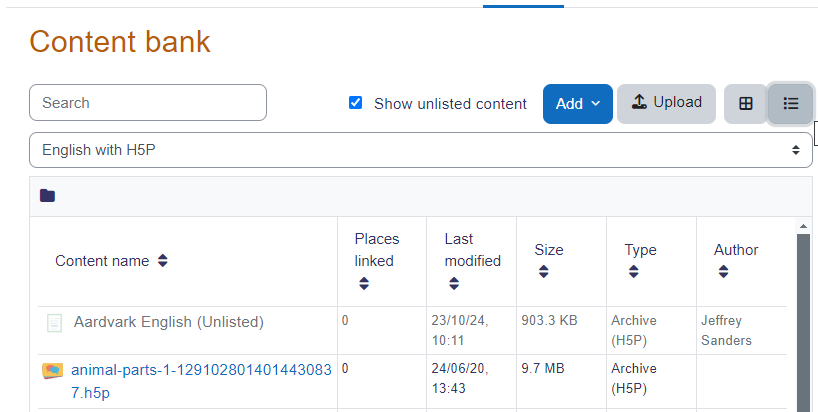Sort by Last modified arrows
This screenshot has width=818, height=412.
point(454,283)
